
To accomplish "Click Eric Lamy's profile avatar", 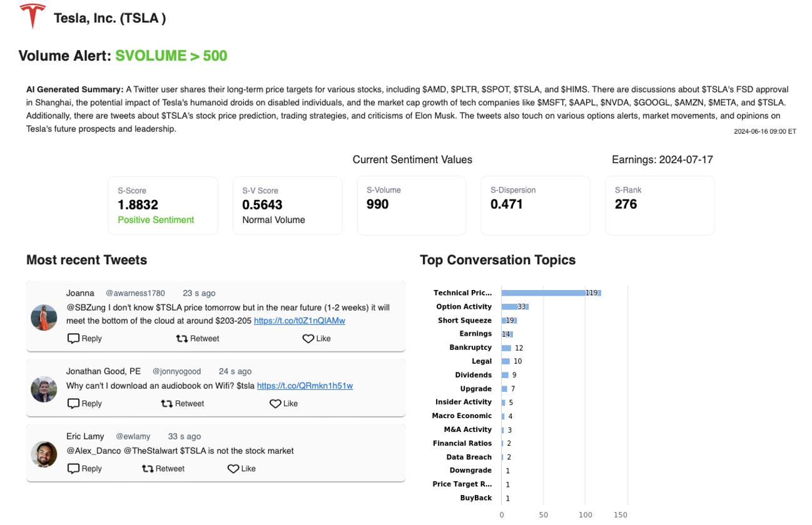I will click(44, 454).
